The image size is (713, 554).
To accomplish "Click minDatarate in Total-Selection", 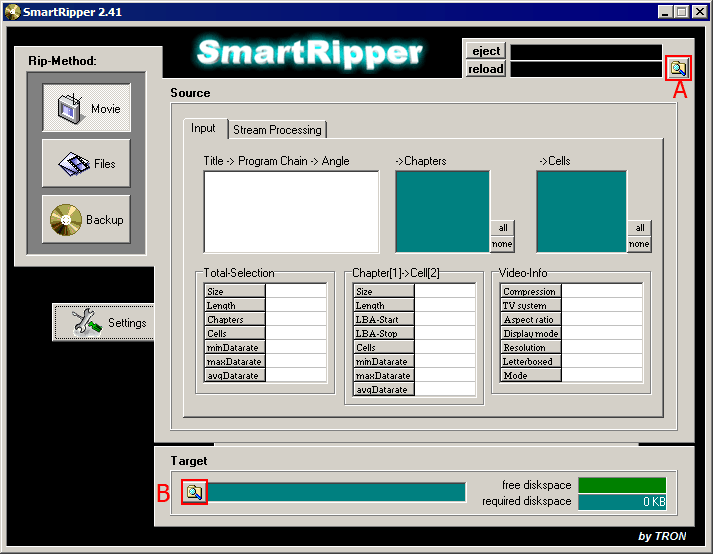I will (x=265, y=348).
